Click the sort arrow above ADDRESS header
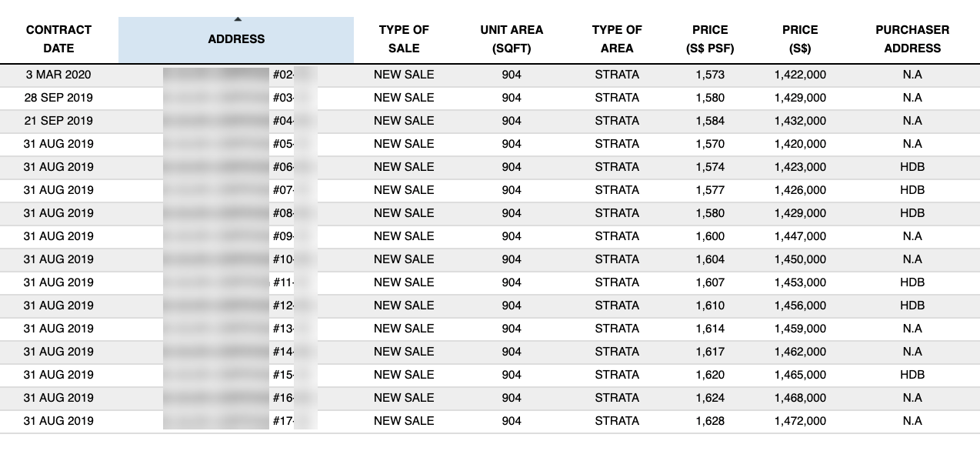The image size is (980, 451). pos(237,19)
